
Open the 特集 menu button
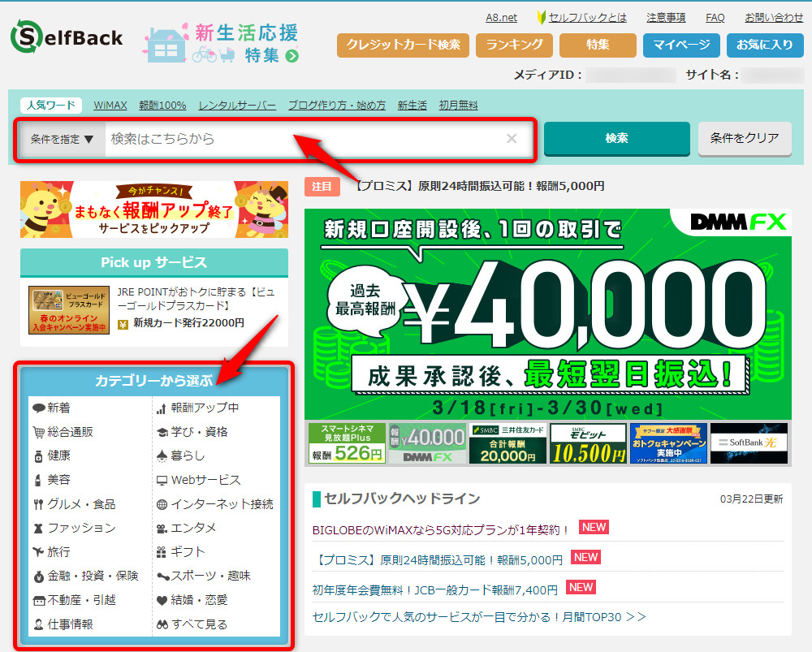pos(598,45)
